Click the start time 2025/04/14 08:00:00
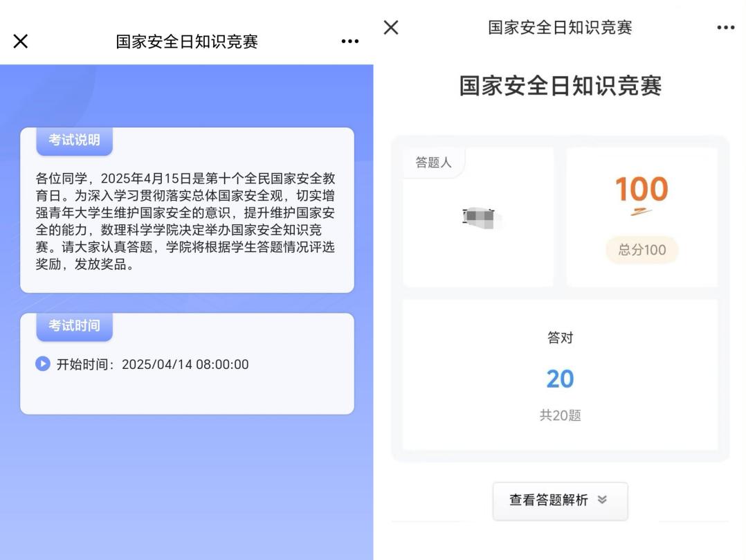 click(x=185, y=364)
